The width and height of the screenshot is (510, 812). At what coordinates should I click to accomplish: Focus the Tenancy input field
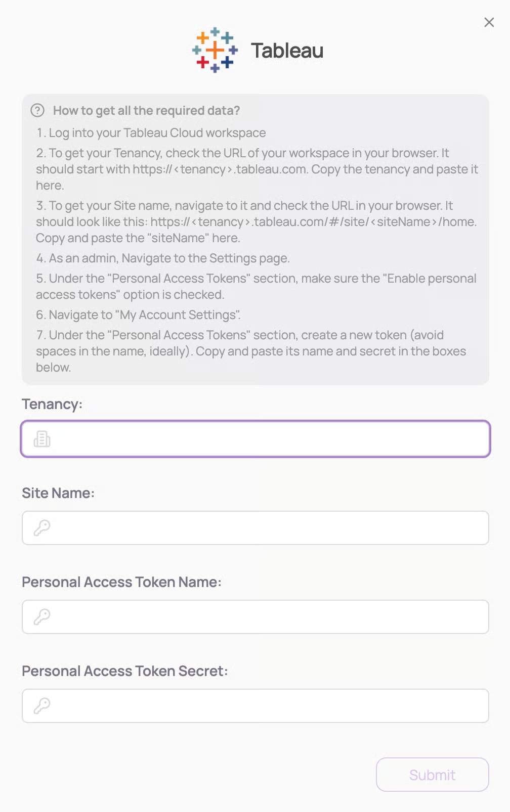[268, 439]
